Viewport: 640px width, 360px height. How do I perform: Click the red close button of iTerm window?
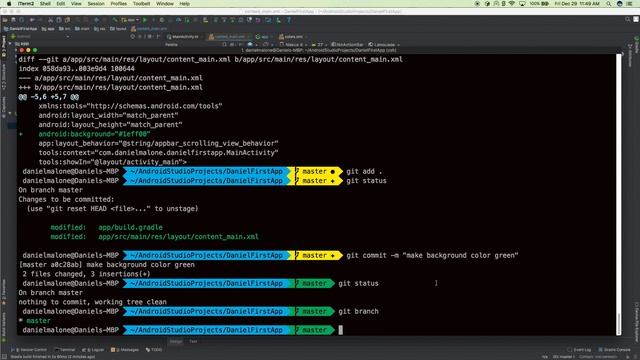(x=22, y=50)
